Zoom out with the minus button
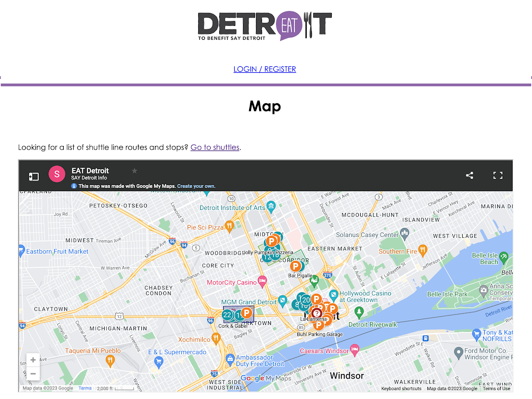532x399 pixels. pyautogui.click(x=33, y=374)
